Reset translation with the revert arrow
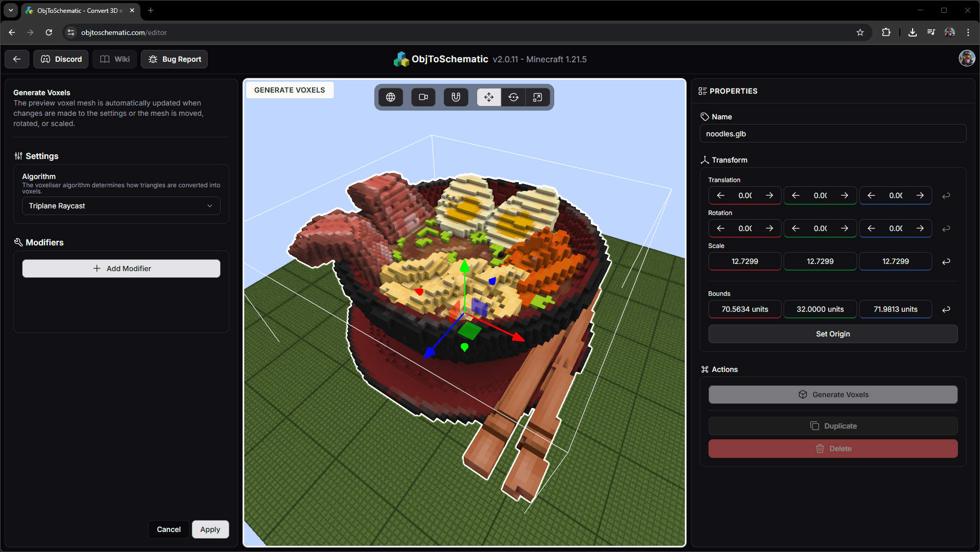Image resolution: width=980 pixels, height=552 pixels. pos(946,196)
